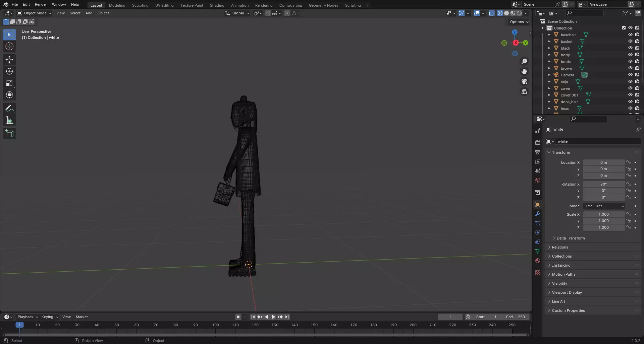This screenshot has height=344, width=644.
Task: Open the Scene properties tab
Action: click(x=538, y=170)
